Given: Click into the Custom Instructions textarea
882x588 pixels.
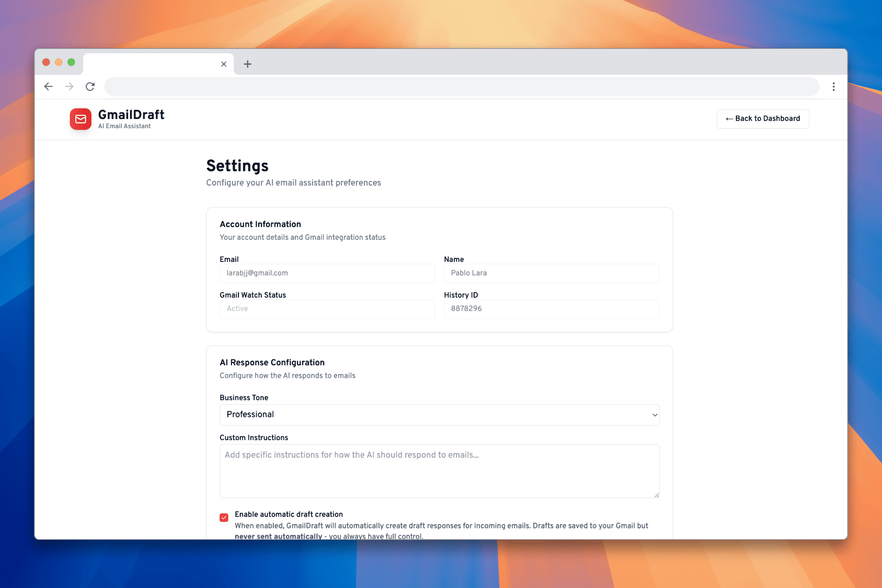Looking at the screenshot, I should pos(439,471).
